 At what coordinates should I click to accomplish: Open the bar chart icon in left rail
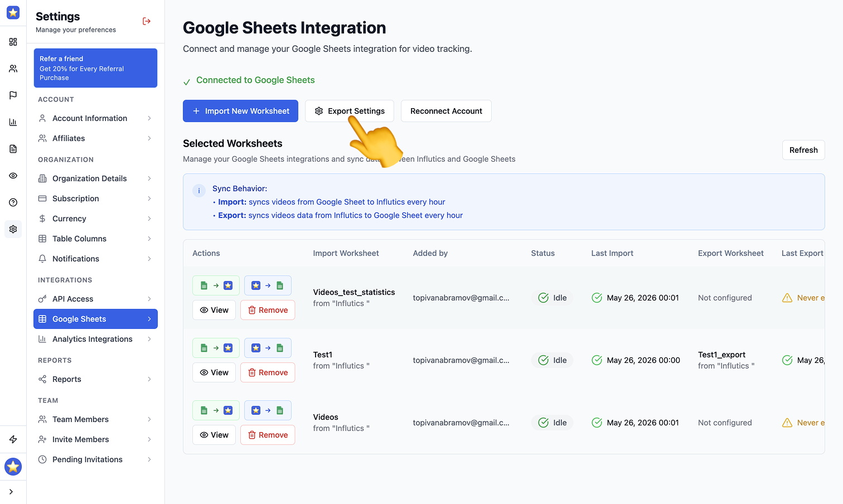tap(13, 122)
